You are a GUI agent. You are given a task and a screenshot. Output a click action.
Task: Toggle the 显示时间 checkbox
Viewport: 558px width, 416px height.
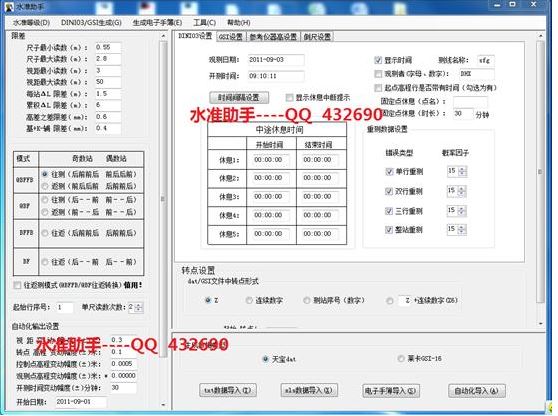[378, 60]
